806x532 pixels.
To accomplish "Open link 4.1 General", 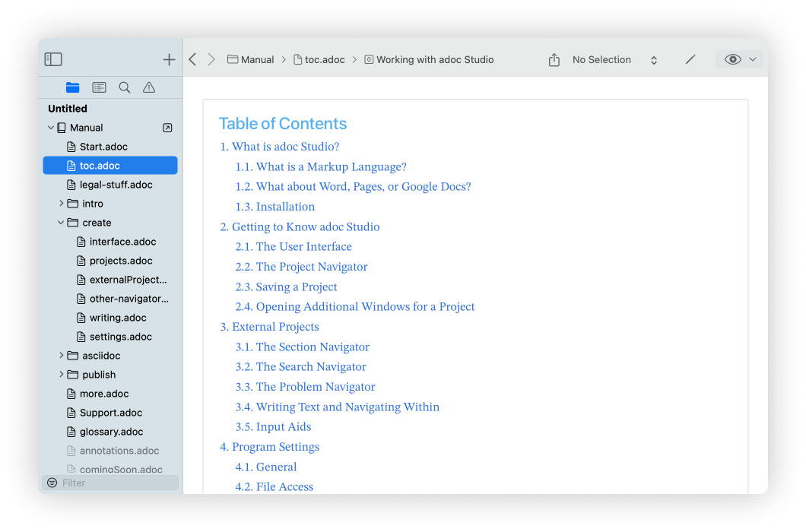I will (x=266, y=467).
